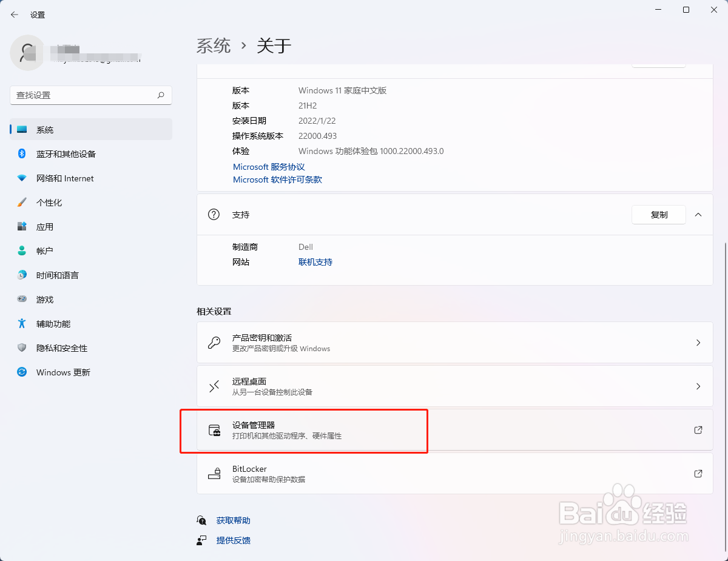Image resolution: width=728 pixels, height=561 pixels.
Task: Click the BitLocker external-link icon
Action: 698,474
